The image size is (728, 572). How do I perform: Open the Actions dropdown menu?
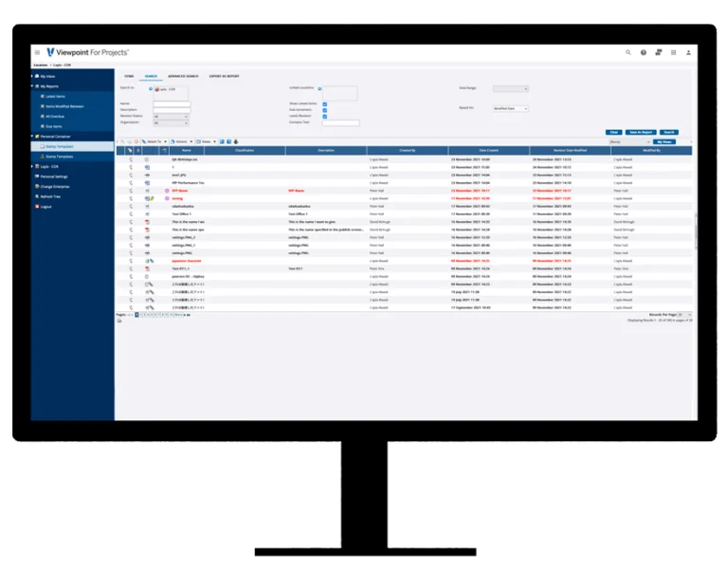(x=182, y=141)
